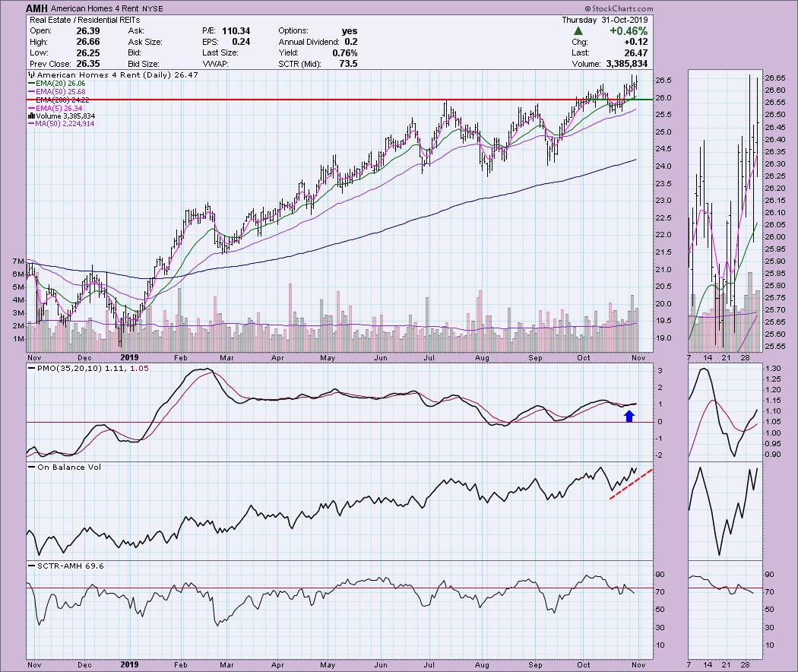Viewport: 798px width, 672px height.
Task: Click the Real Estate / Residential REITs label
Action: click(x=84, y=20)
